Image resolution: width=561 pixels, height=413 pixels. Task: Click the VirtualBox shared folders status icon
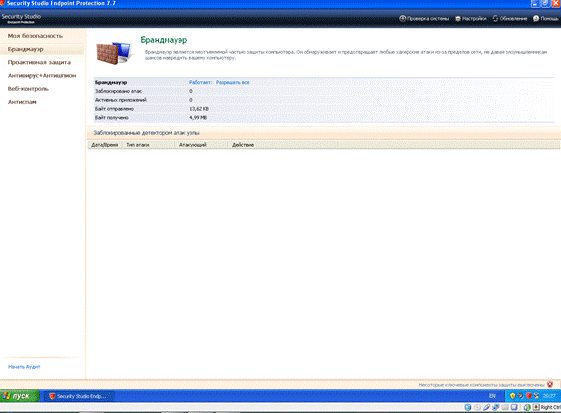[505, 407]
